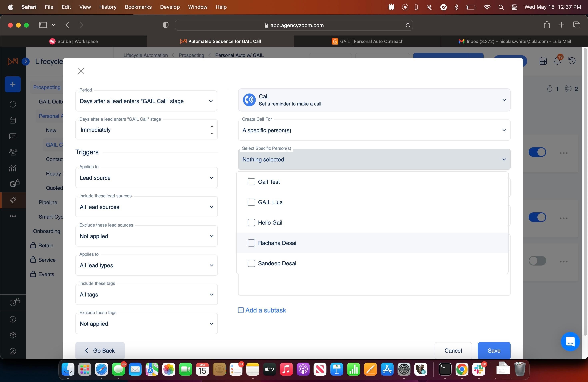Expand the Include these tags dropdown
This screenshot has height=382, width=588.
click(x=146, y=294)
